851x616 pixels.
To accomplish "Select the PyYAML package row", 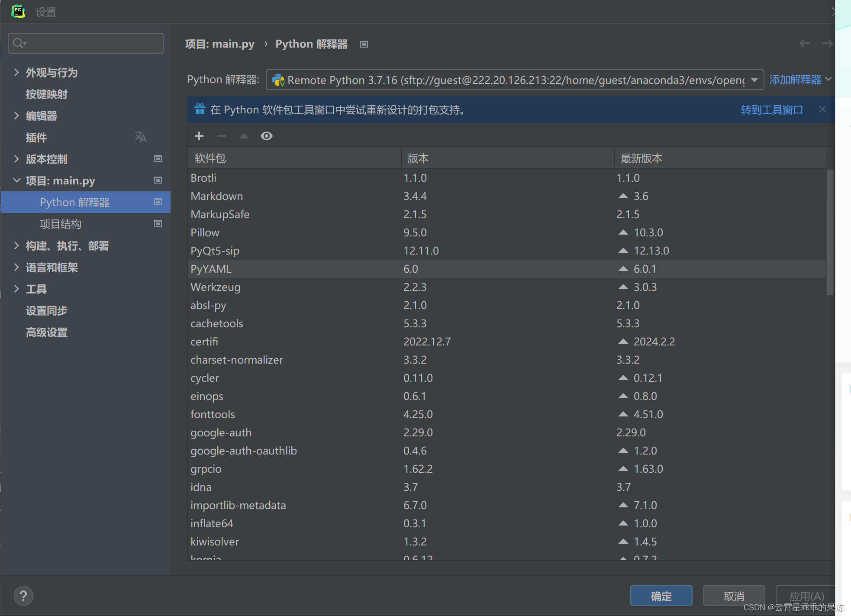I will pyautogui.click(x=507, y=269).
